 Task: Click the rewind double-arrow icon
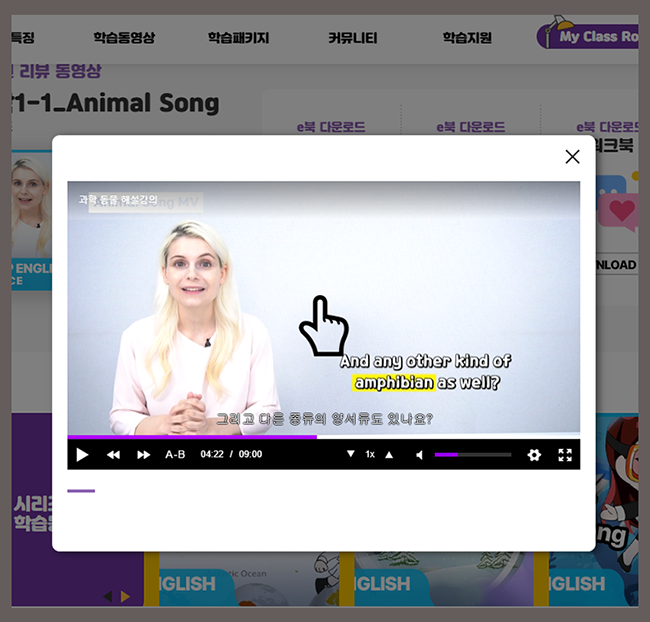(x=113, y=455)
